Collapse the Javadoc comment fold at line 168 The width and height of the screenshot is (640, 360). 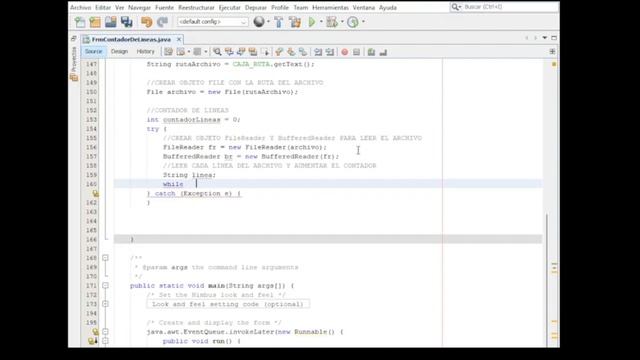point(105,258)
